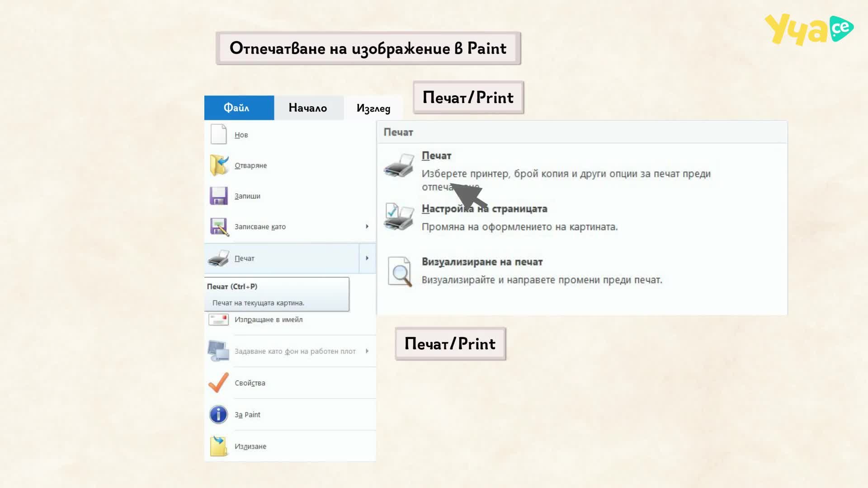This screenshot has width=868, height=488.
Task: Click the blue info icon for За Paint
Action: pyautogui.click(x=218, y=414)
